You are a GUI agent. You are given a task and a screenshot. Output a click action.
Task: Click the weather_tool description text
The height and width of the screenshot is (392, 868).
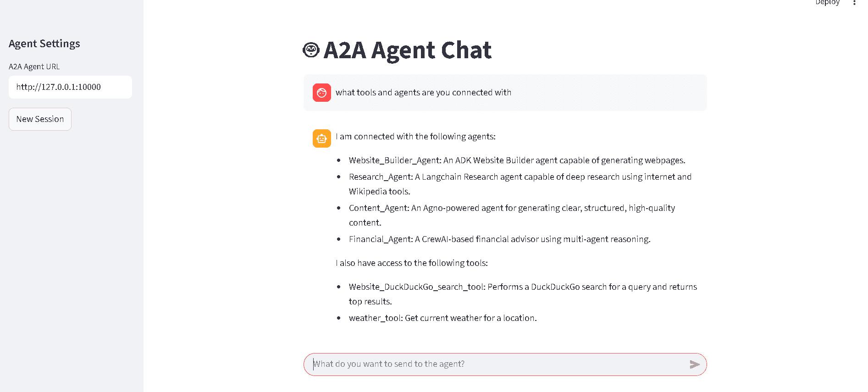pos(442,318)
